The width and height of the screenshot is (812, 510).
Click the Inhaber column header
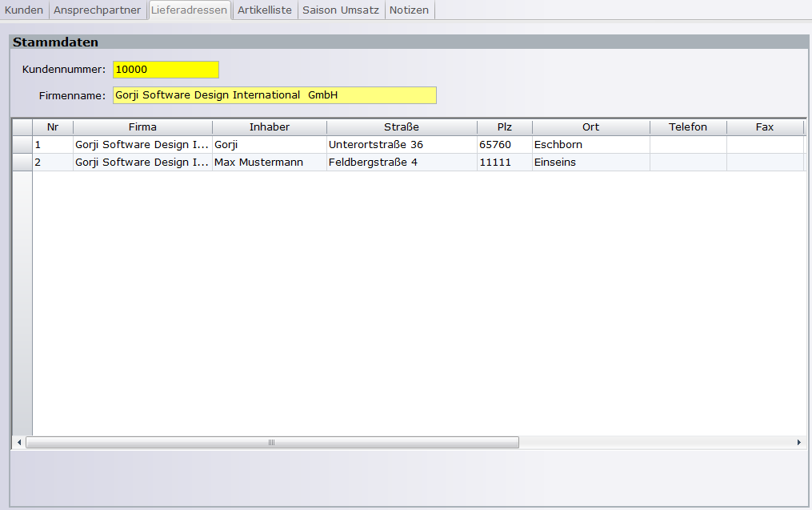(x=270, y=127)
